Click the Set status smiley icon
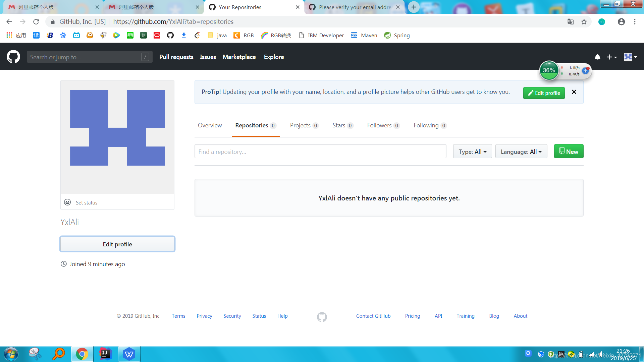Viewport: 644px width, 362px height. pyautogui.click(x=67, y=202)
